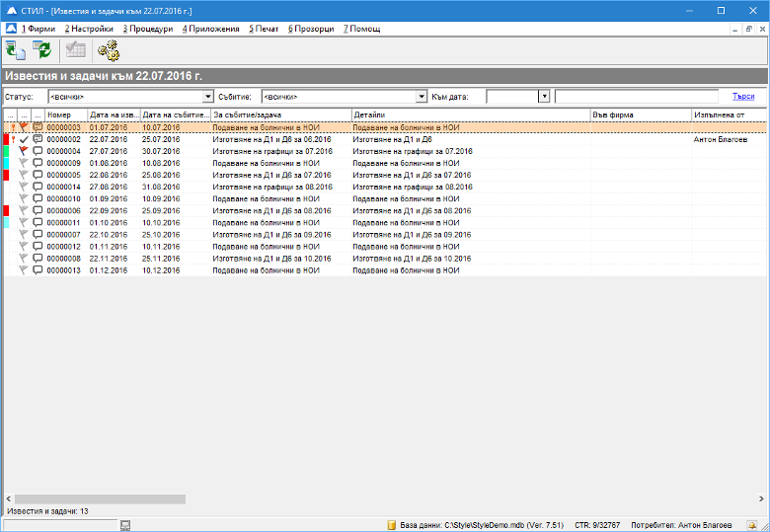Viewport: 770px width, 532px height.
Task: Sort by the Номер column header
Action: 65,115
